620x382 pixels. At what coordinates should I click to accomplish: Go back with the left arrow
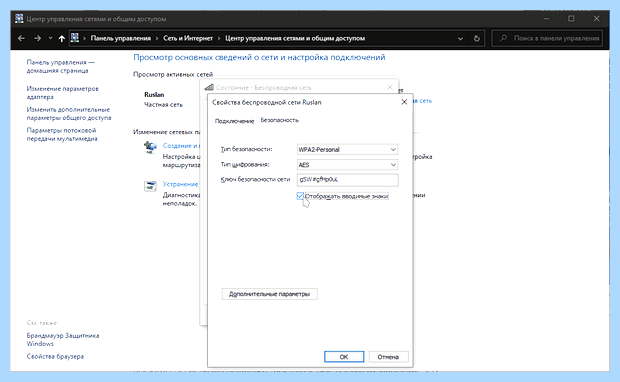tap(21, 38)
